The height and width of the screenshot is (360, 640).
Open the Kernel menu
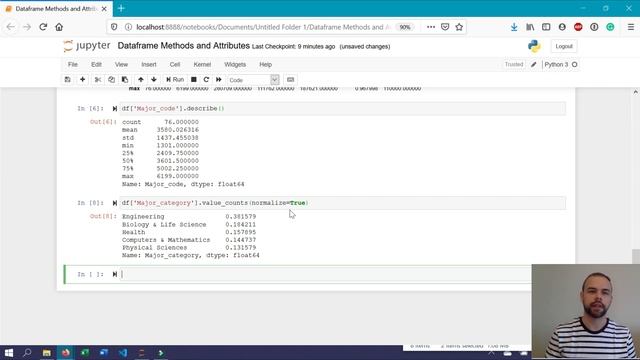pos(202,64)
